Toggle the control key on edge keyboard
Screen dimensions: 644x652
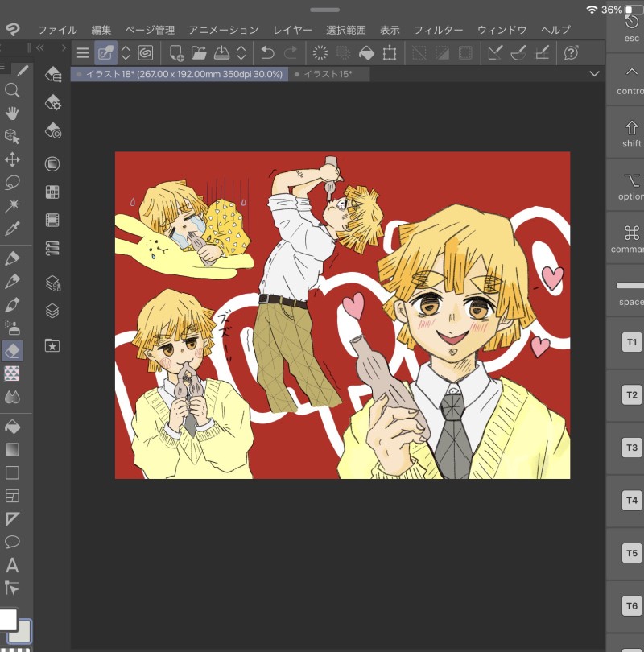coord(631,80)
